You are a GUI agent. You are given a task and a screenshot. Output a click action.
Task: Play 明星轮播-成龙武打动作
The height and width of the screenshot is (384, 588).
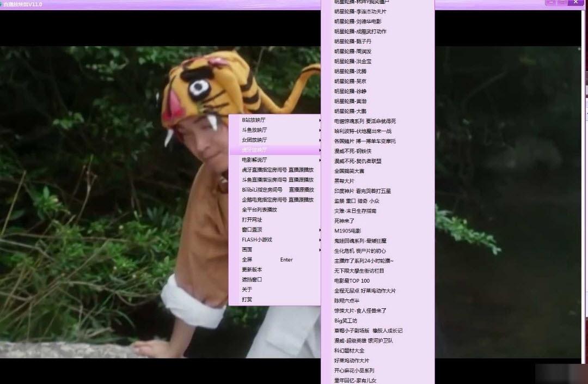(378, 32)
